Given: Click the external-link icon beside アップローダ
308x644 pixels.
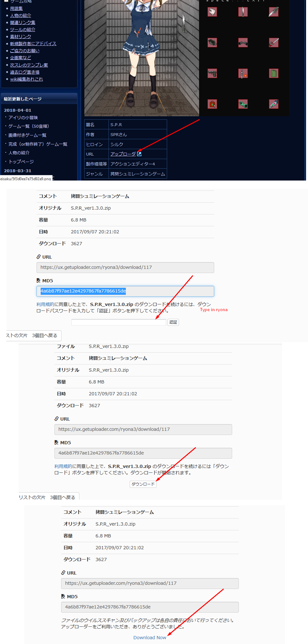Looking at the screenshot, I should coord(139,154).
